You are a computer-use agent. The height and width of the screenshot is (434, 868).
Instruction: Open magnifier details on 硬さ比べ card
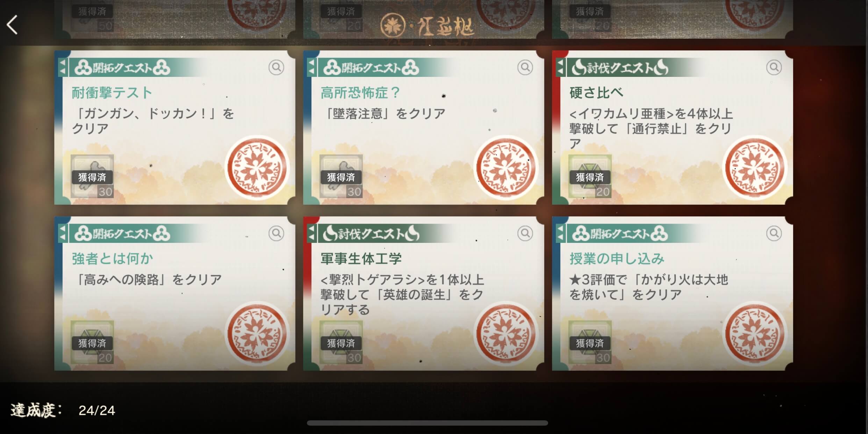pyautogui.click(x=774, y=67)
